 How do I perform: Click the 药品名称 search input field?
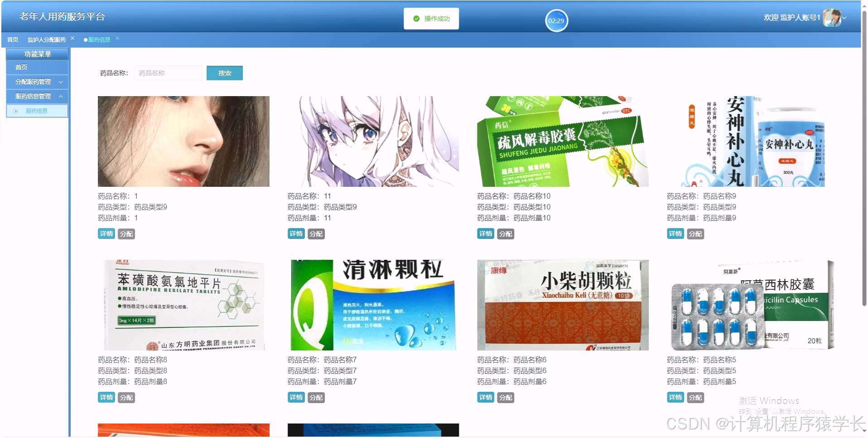click(168, 73)
